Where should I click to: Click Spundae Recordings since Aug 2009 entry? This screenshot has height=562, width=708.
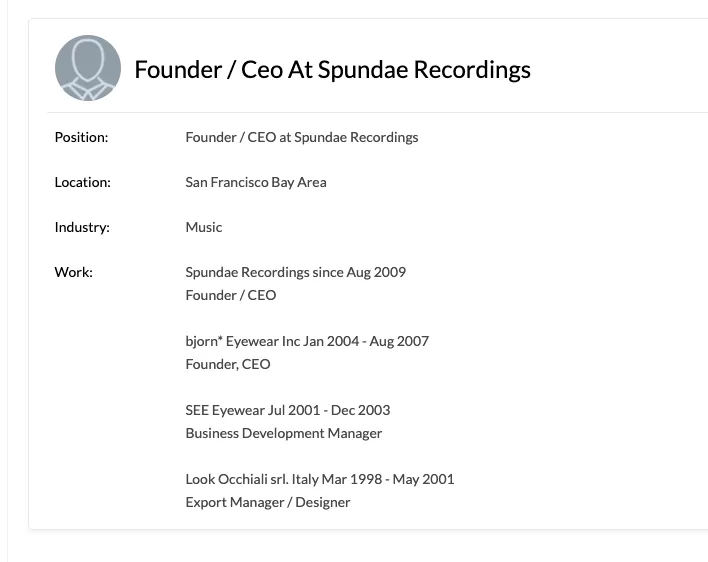296,272
